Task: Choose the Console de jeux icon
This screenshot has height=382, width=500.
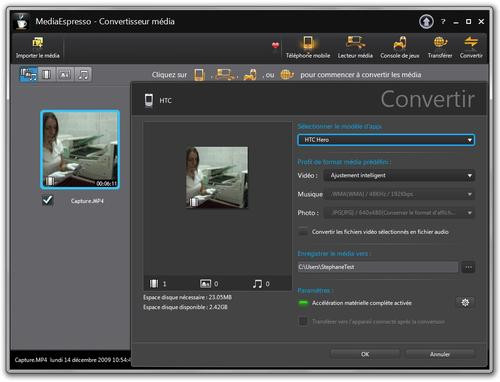Action: tap(400, 43)
